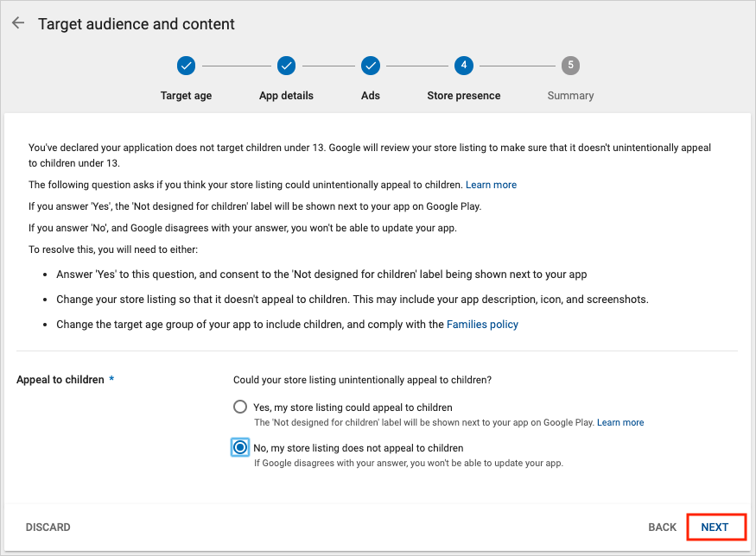Viewport: 756px width, 556px height.
Task: Click the back arrow beside Target audience title
Action: point(18,23)
